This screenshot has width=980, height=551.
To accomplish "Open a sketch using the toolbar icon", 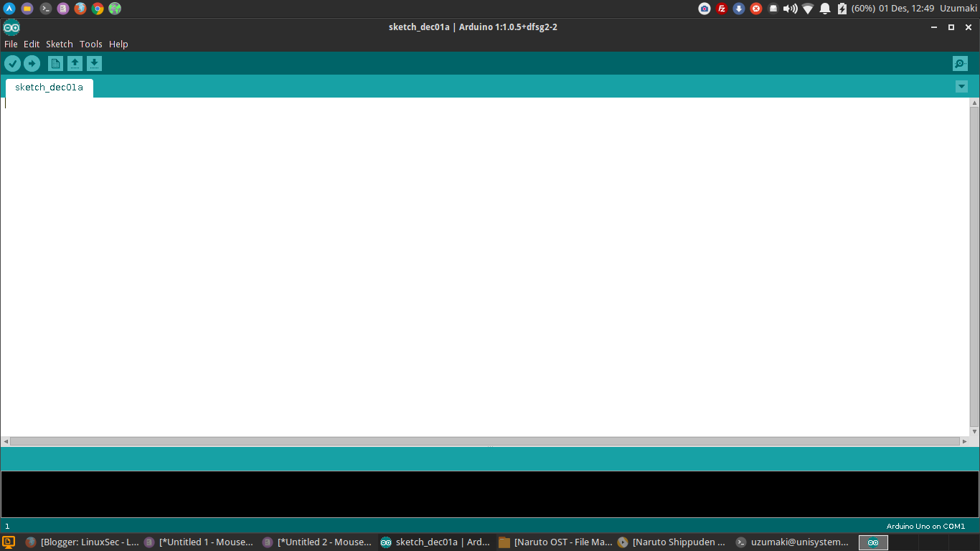I will [x=75, y=63].
